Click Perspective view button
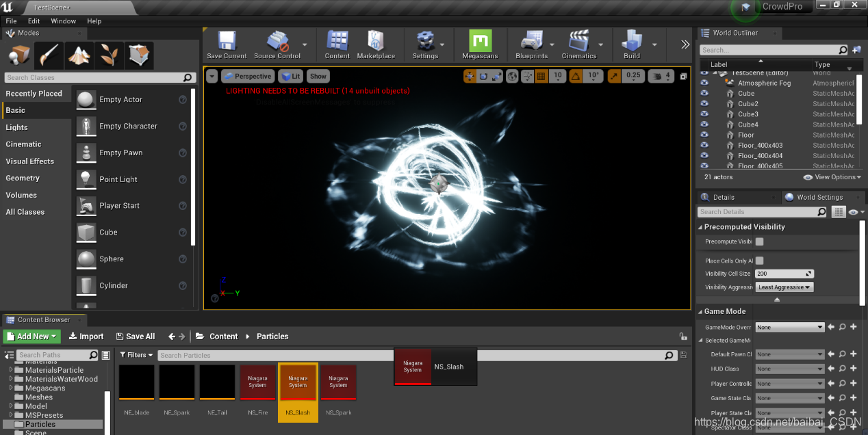This screenshot has height=435, width=868. 248,76
